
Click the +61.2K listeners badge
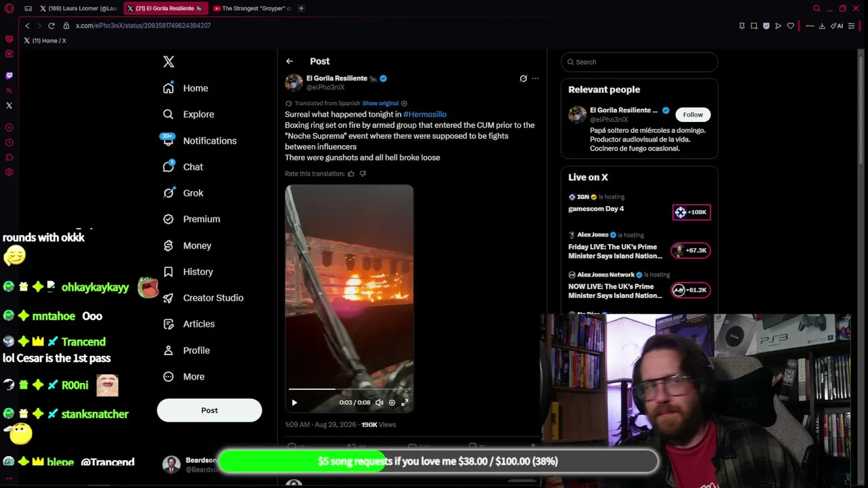pos(691,290)
